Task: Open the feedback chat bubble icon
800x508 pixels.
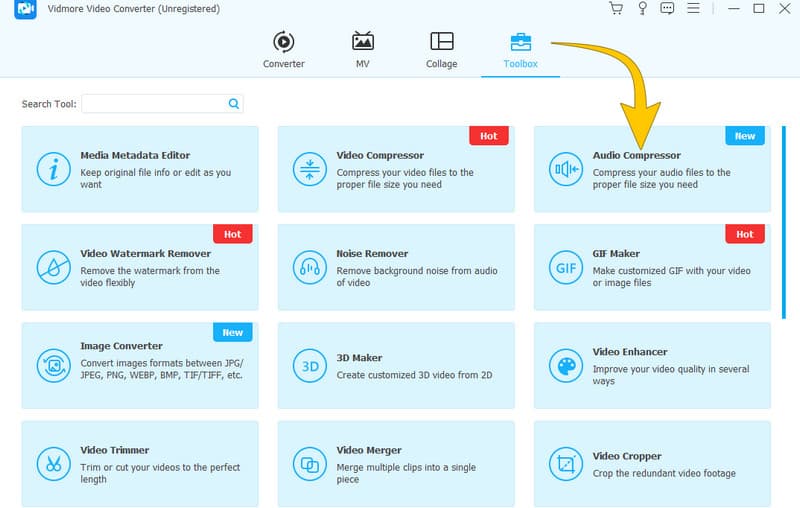Action: click(x=668, y=9)
